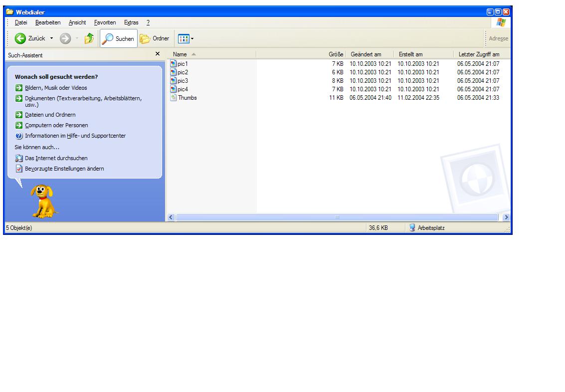Click 06.05.2004 21:33 access date

[x=478, y=98]
